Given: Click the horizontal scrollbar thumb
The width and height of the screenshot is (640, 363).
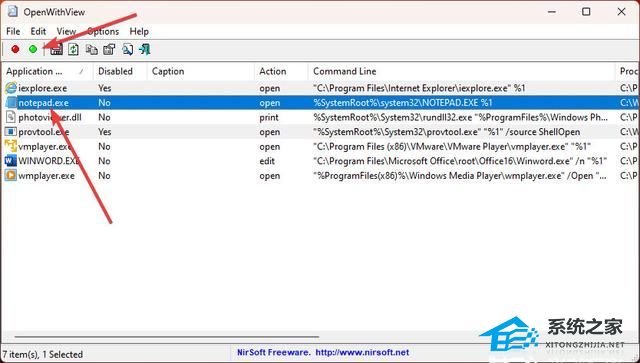Looking at the screenshot, I should click(x=167, y=337).
